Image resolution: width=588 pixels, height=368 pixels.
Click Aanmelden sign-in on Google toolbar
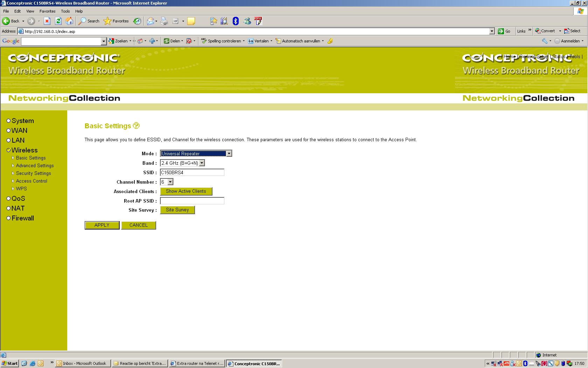(567, 41)
